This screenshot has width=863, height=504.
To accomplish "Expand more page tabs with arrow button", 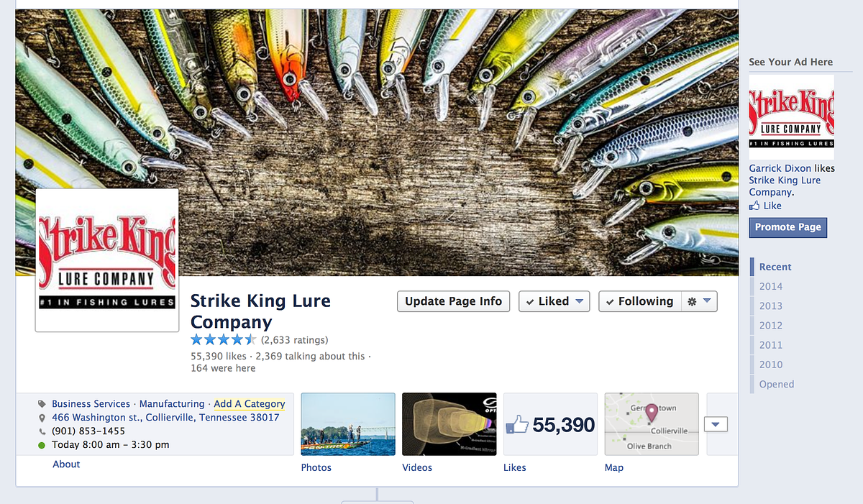I will tap(716, 424).
